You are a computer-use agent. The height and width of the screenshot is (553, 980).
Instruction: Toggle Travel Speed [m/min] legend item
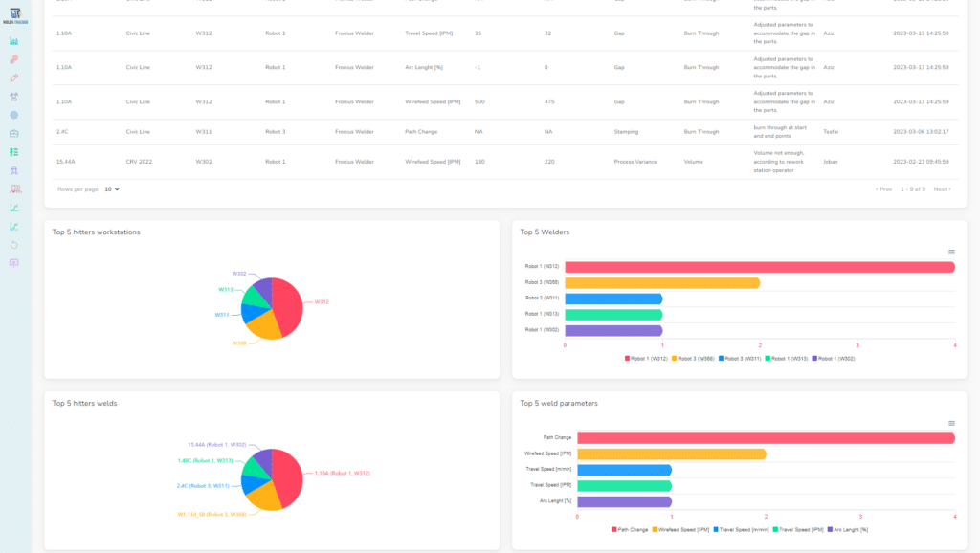[x=741, y=530]
